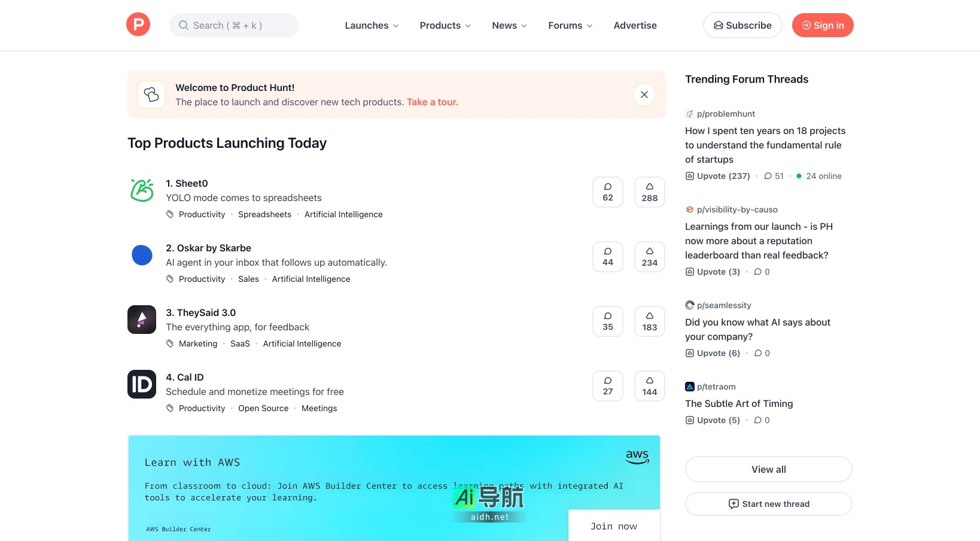This screenshot has width=980, height=541.
Task: Click the Sign in button
Action: tap(822, 25)
